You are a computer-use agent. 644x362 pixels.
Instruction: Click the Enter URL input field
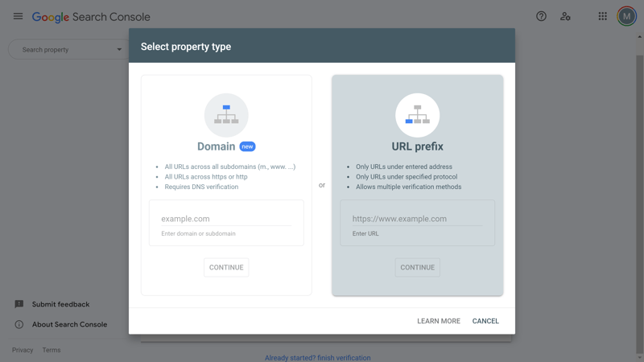417,219
